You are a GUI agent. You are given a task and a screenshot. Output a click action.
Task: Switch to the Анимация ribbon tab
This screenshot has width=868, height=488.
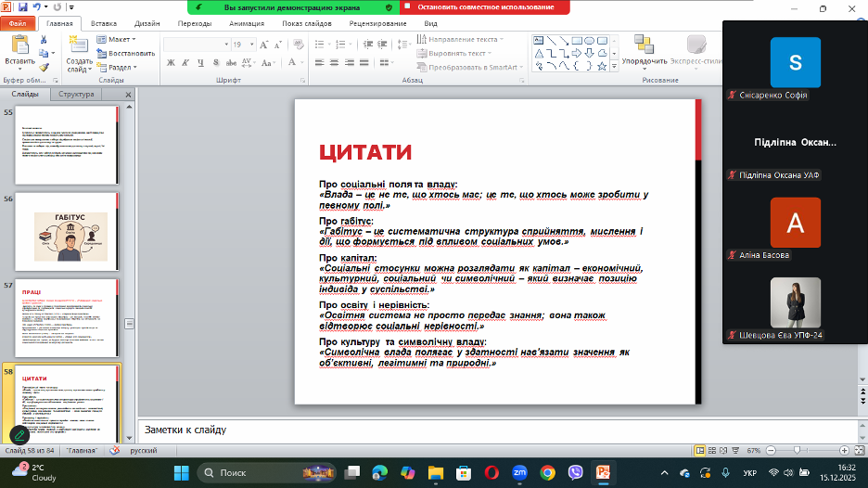pyautogui.click(x=247, y=23)
